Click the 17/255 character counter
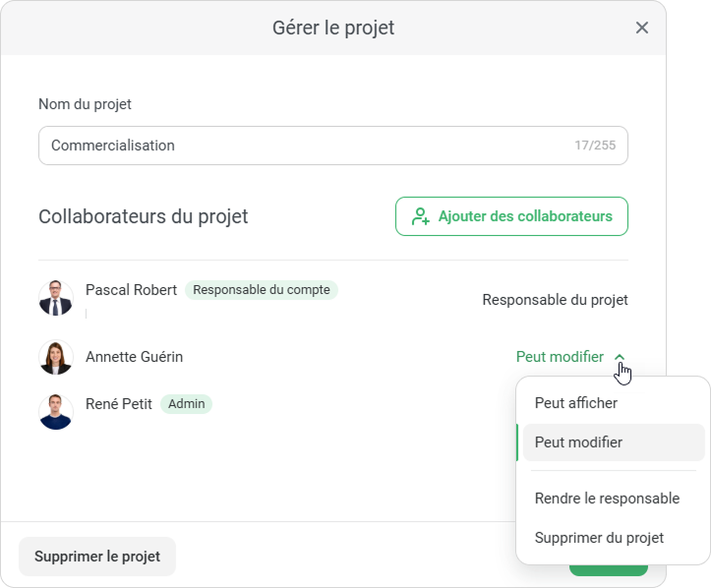 [595, 146]
